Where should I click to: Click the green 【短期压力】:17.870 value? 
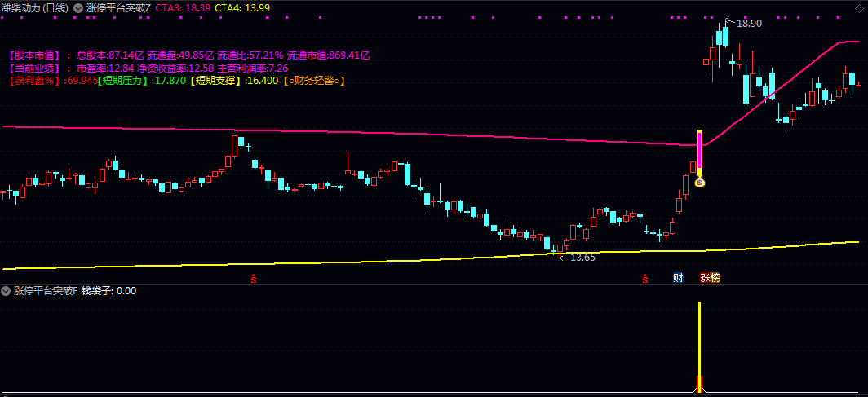142,82
